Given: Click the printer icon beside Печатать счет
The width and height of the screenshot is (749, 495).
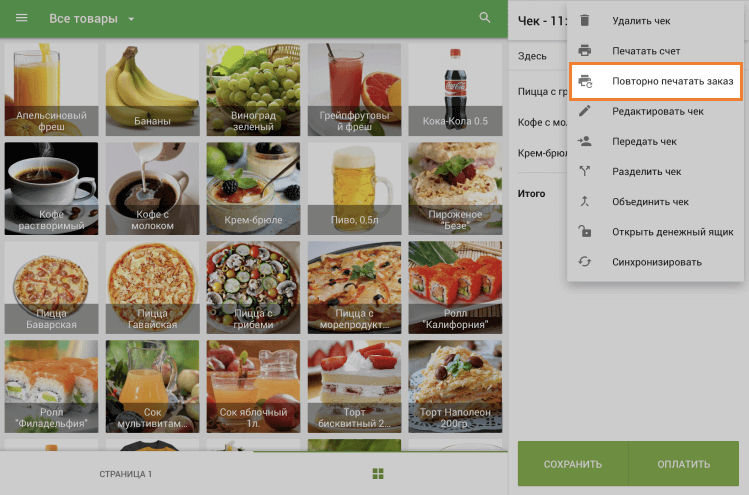Looking at the screenshot, I should click(585, 50).
